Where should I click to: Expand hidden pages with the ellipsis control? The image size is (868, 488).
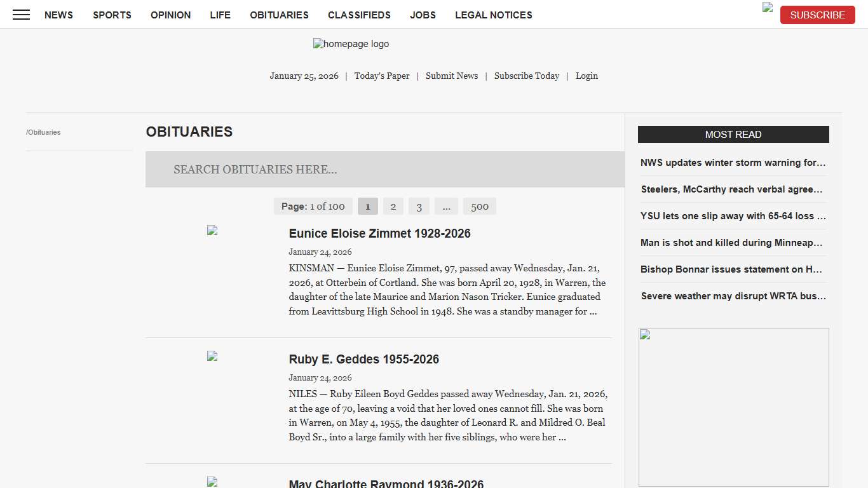tap(446, 206)
